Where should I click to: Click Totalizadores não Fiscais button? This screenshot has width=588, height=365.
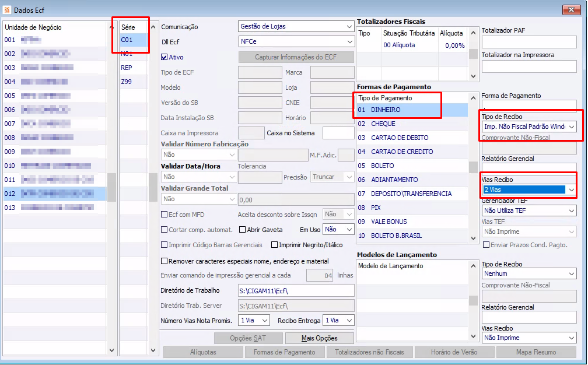[369, 352]
